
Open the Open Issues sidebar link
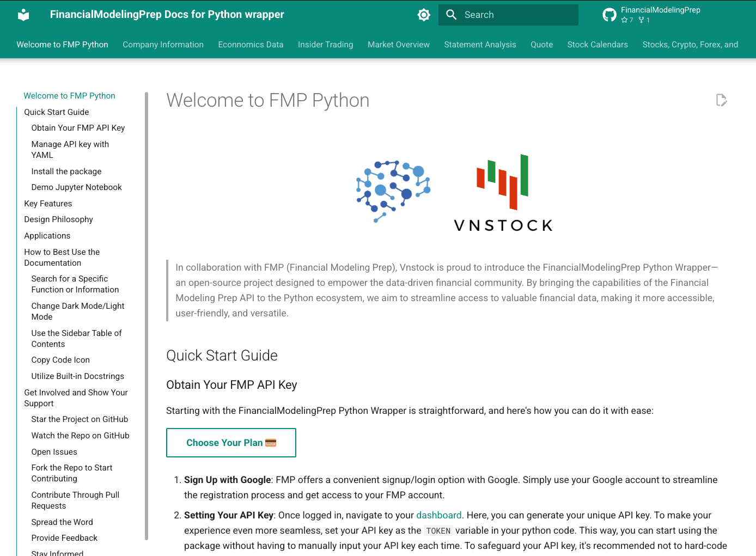pos(54,452)
